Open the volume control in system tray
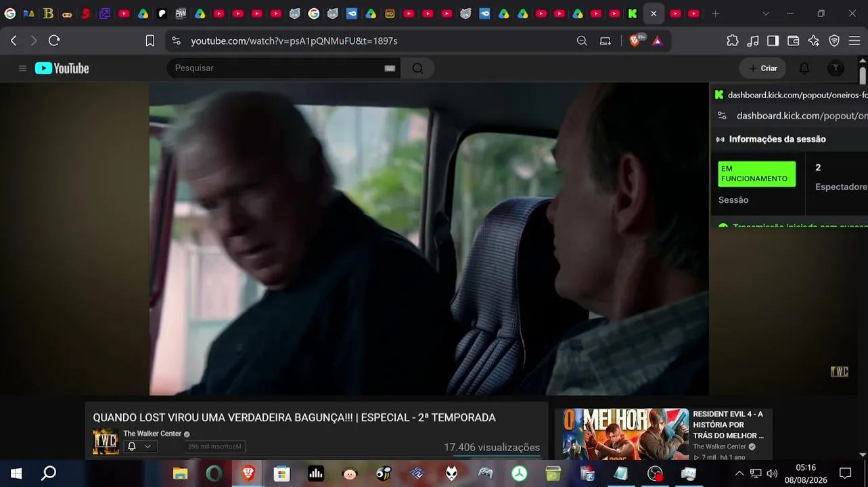Screen dimensions: 868x487 pyautogui.click(x=772, y=473)
